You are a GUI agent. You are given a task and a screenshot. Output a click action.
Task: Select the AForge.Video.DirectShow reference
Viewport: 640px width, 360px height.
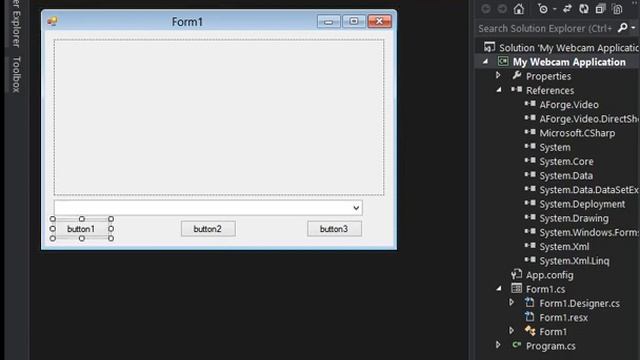tap(589, 119)
